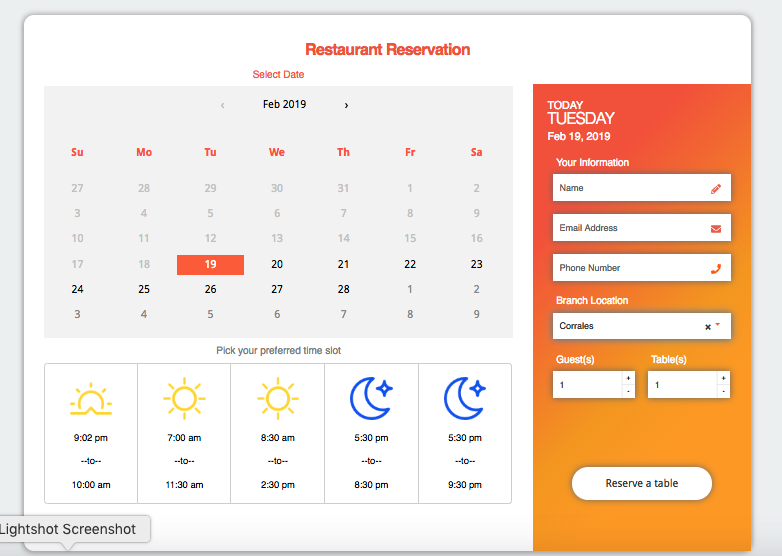Image resolution: width=782 pixels, height=556 pixels.
Task: Click the envelope icon in Email field
Action: click(x=715, y=228)
